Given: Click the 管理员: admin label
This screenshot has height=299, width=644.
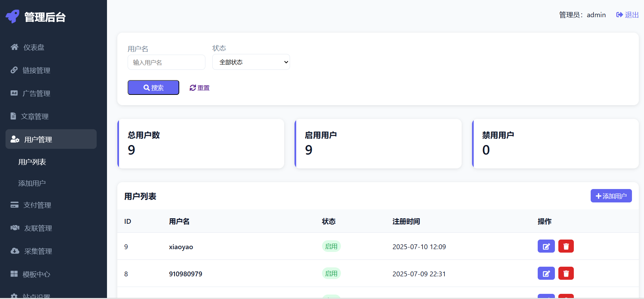Looking at the screenshot, I should (x=582, y=15).
